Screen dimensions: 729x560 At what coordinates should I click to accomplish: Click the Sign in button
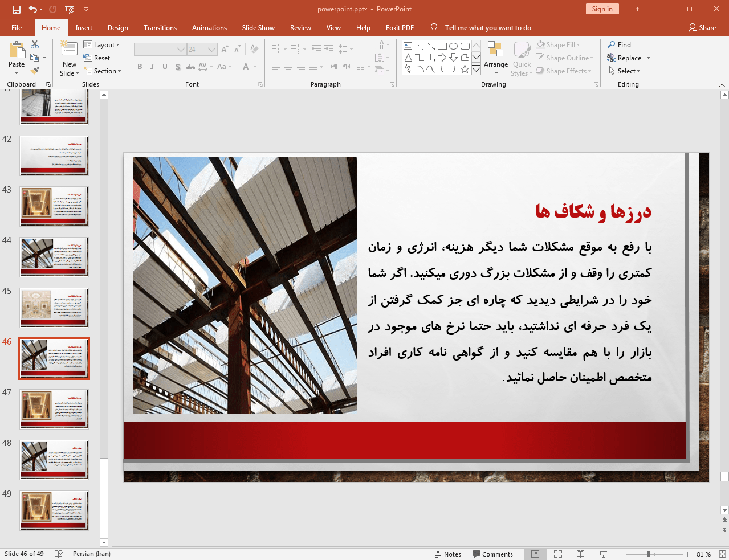(602, 9)
